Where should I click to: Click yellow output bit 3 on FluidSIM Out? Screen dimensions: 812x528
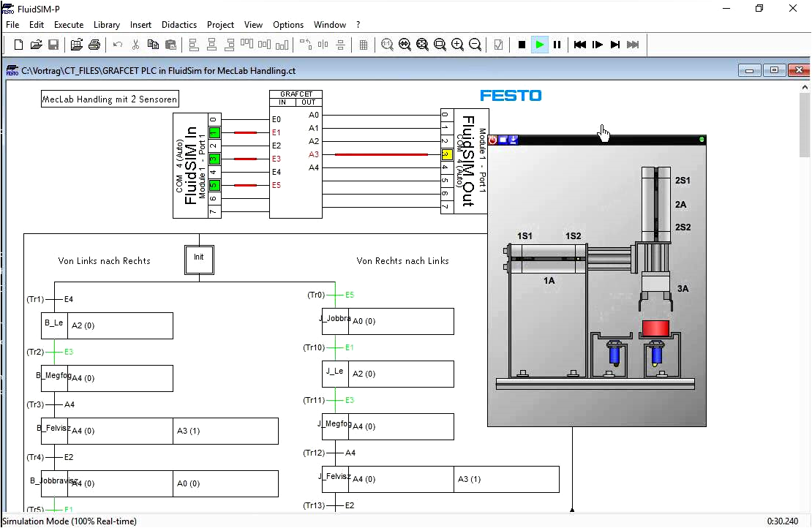447,154
